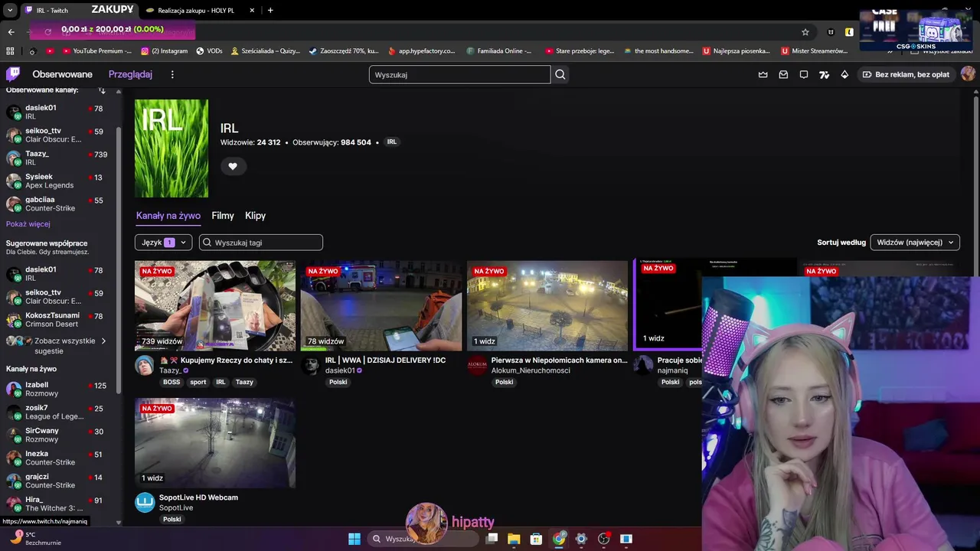Image resolution: width=980 pixels, height=551 pixels.
Task: Click the BOSS tag under Taazy_ stream
Action: click(x=171, y=382)
